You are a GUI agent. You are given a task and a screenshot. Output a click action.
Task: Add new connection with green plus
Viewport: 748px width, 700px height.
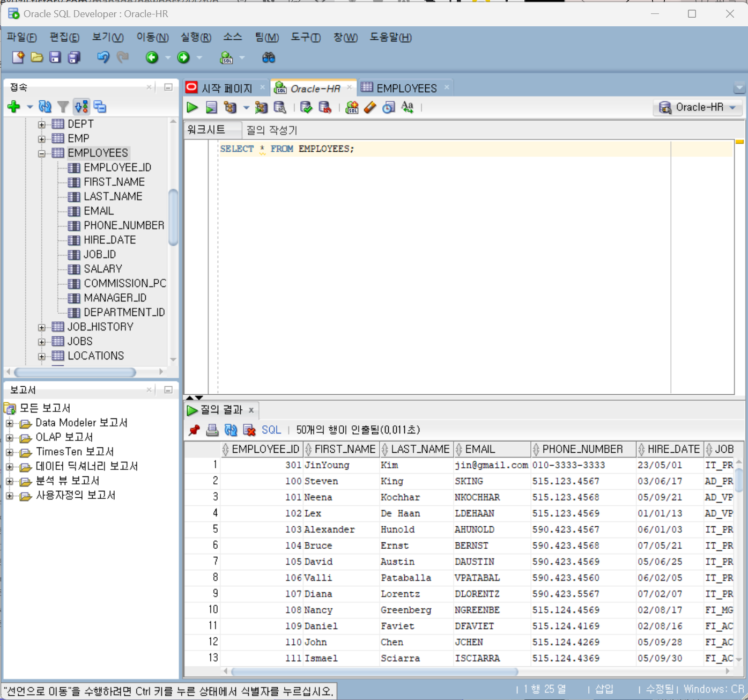pos(14,107)
